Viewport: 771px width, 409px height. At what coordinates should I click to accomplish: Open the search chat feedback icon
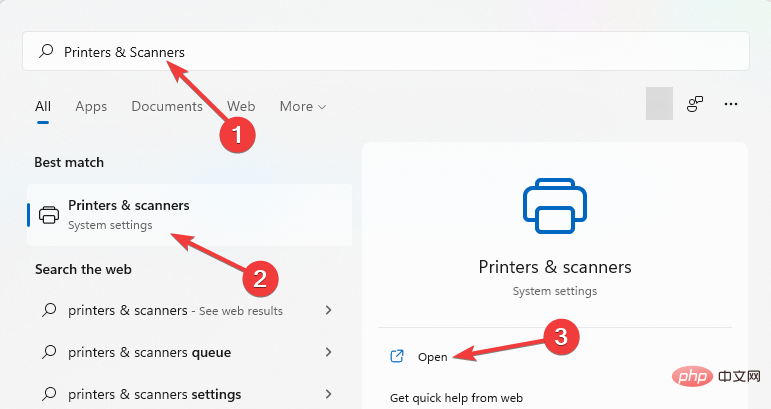click(x=695, y=104)
